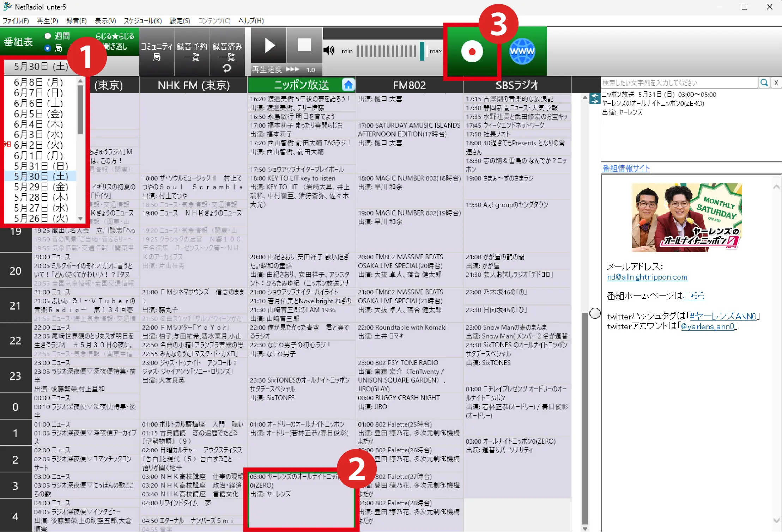Click info panel scroll-up chevron

click(776, 188)
